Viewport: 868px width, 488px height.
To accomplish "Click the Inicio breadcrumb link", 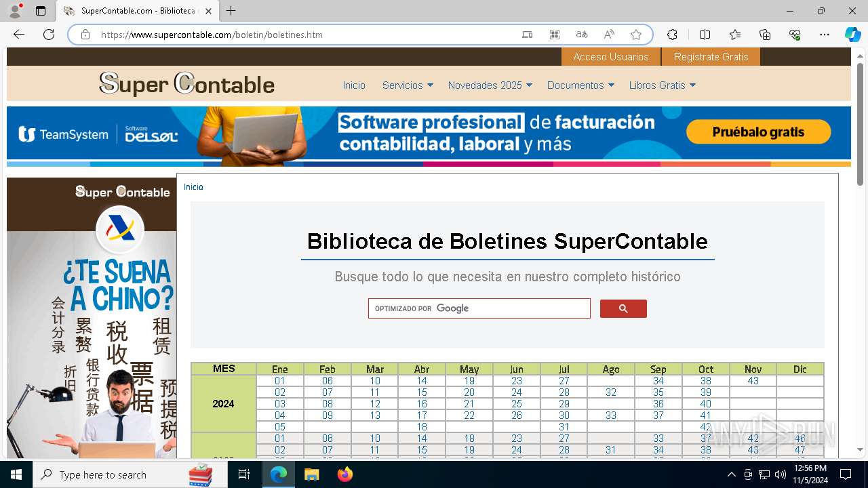I will pos(193,187).
